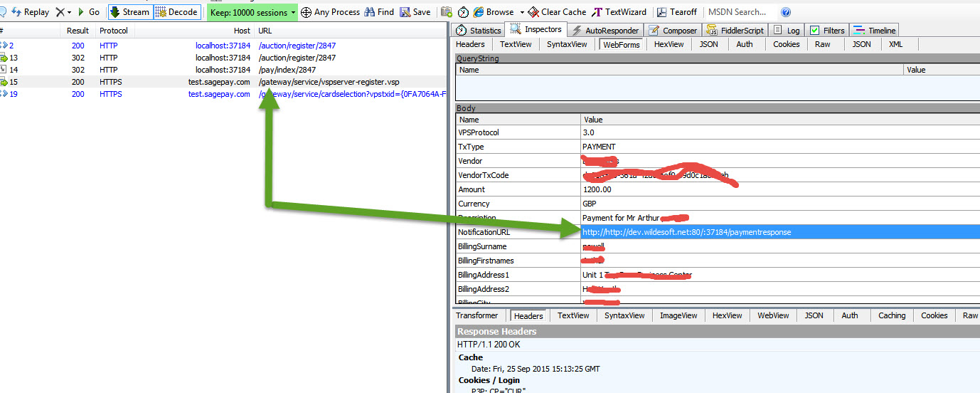Select the request WebForms inspector tab
Image resolution: width=980 pixels, height=393 pixels.
[621, 44]
